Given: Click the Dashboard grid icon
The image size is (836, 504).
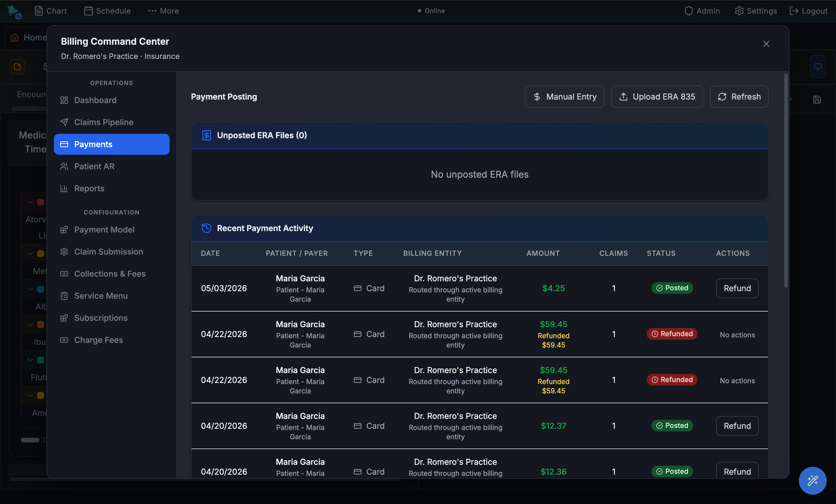Looking at the screenshot, I should pyautogui.click(x=64, y=100).
